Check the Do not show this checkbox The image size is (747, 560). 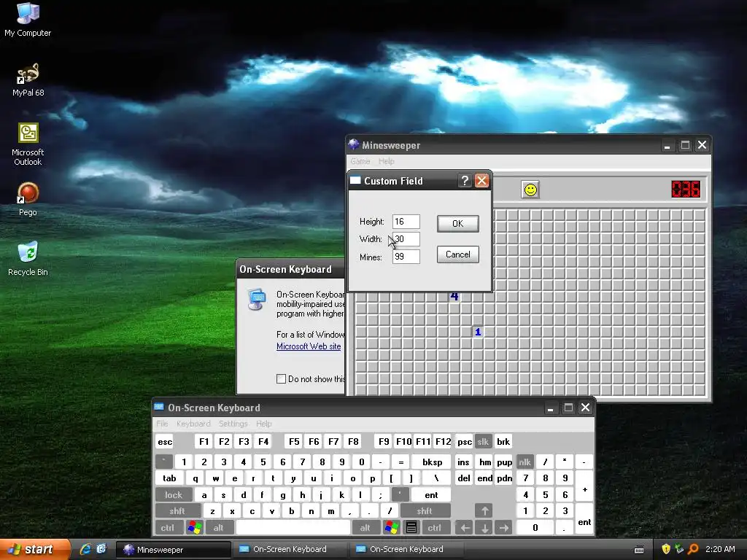pos(281,379)
